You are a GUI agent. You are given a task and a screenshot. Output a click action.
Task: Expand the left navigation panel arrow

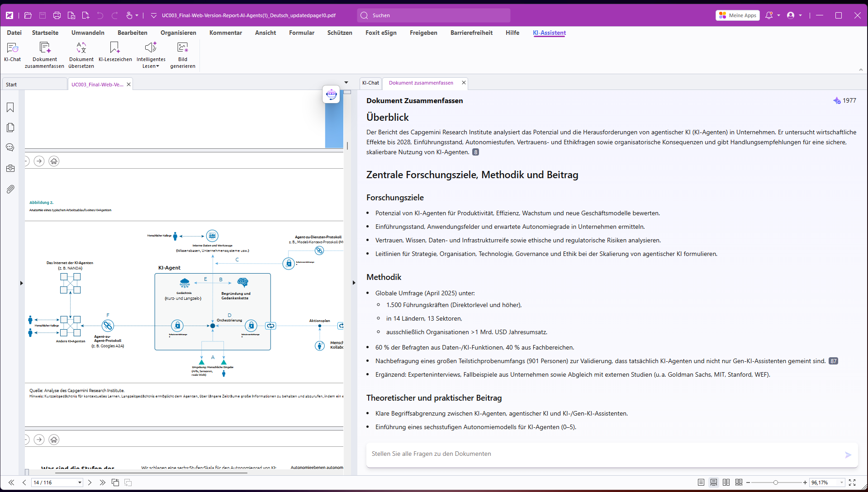click(21, 283)
